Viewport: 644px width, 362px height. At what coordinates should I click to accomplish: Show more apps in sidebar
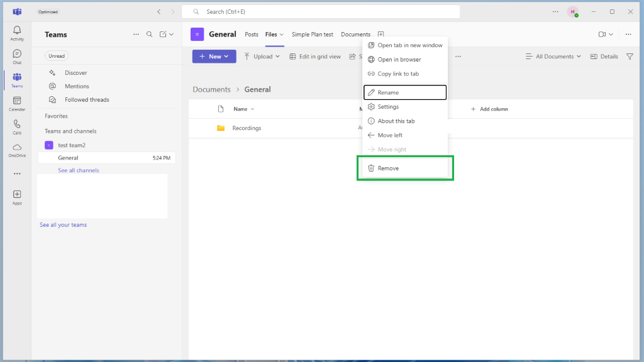pyautogui.click(x=17, y=173)
